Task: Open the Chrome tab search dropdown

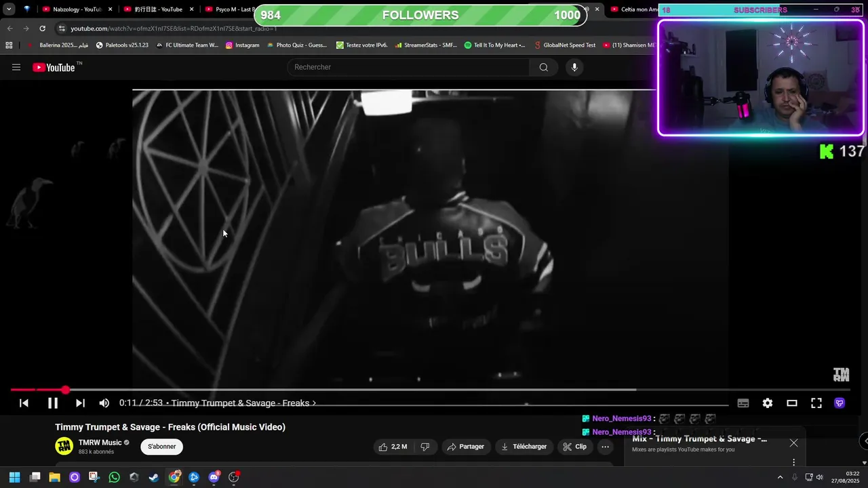Action: coord(9,9)
